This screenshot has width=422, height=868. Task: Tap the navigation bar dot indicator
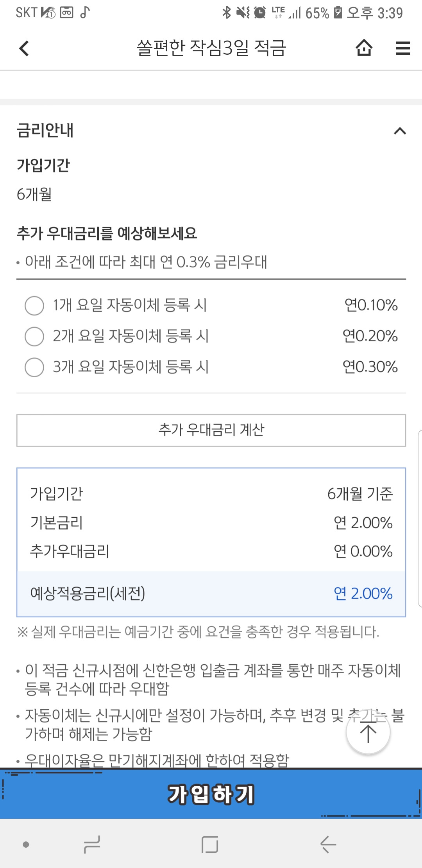pos(26,844)
